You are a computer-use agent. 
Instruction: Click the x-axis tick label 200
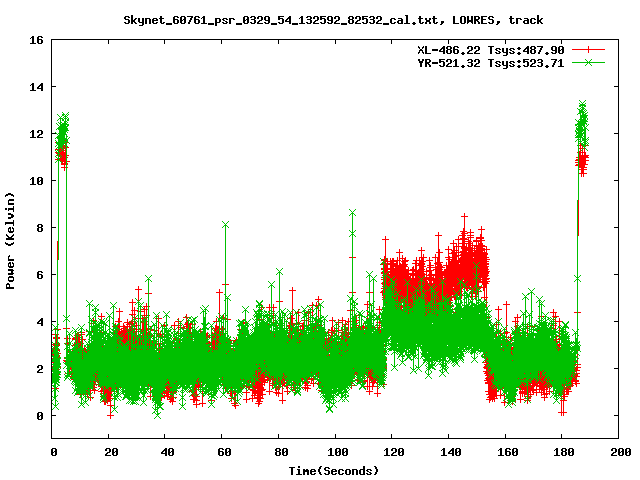click(620, 452)
